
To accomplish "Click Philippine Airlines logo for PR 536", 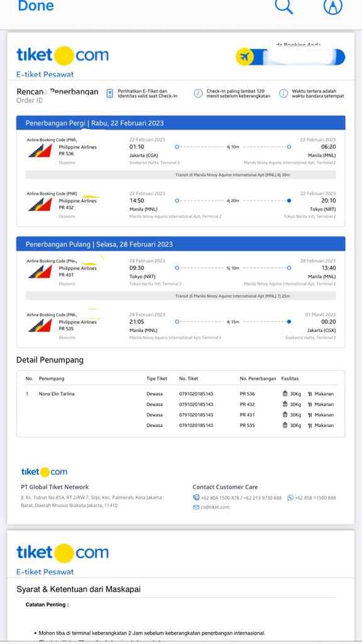I will point(40,150).
